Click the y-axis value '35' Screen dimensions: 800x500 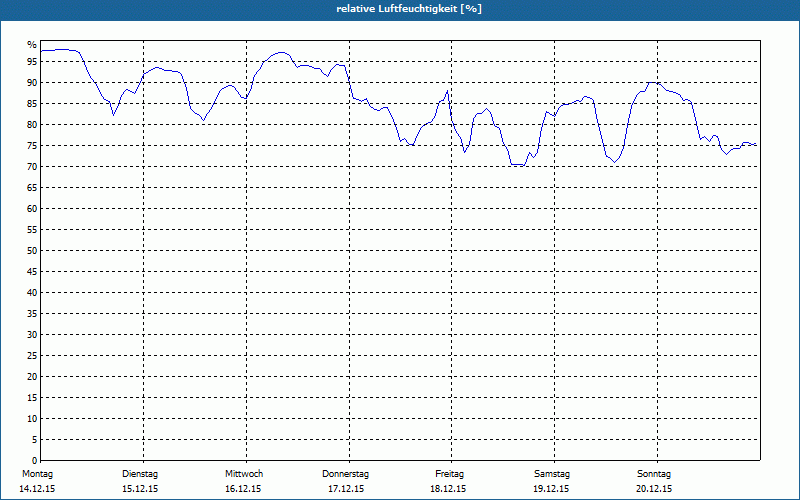[32, 314]
